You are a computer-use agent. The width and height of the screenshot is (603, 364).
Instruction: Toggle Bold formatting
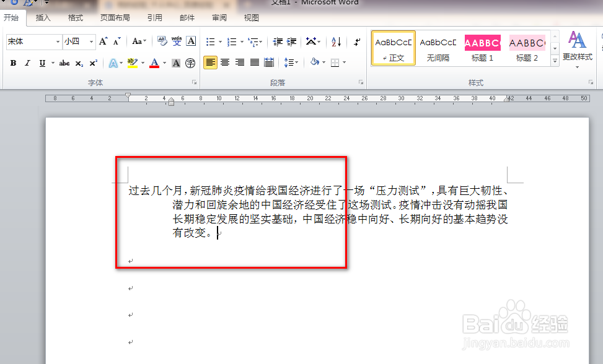tap(12, 63)
